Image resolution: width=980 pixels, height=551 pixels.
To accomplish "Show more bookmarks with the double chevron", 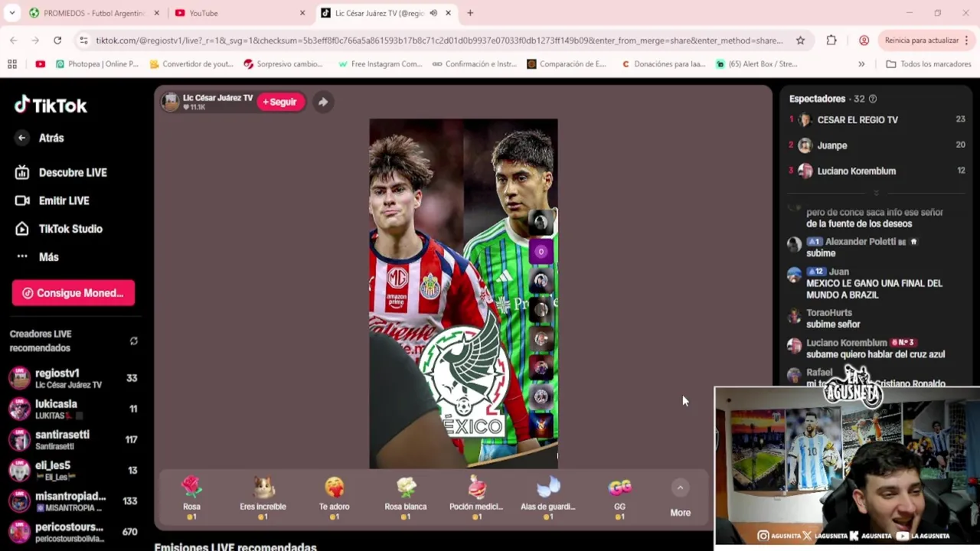I will (861, 64).
